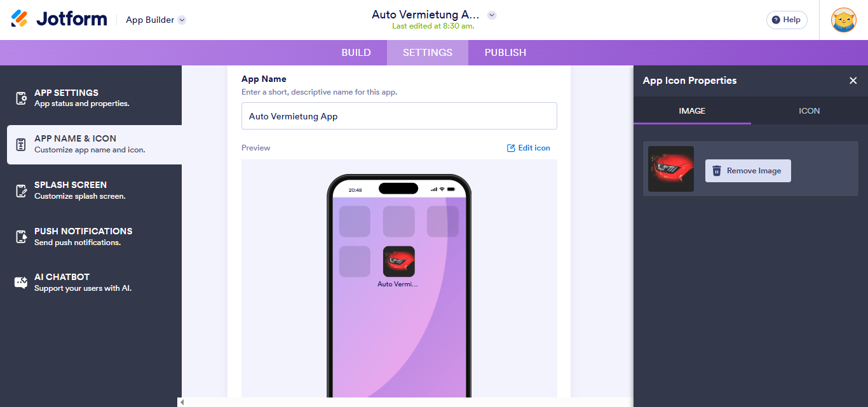Click the car app icon in phone preview
This screenshot has height=407, width=868.
pos(399,262)
